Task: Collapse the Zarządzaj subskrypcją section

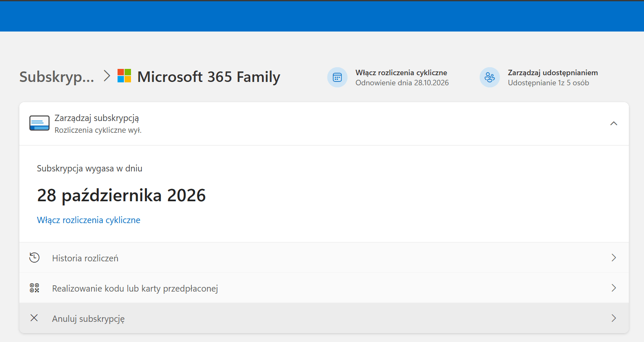Action: click(614, 124)
